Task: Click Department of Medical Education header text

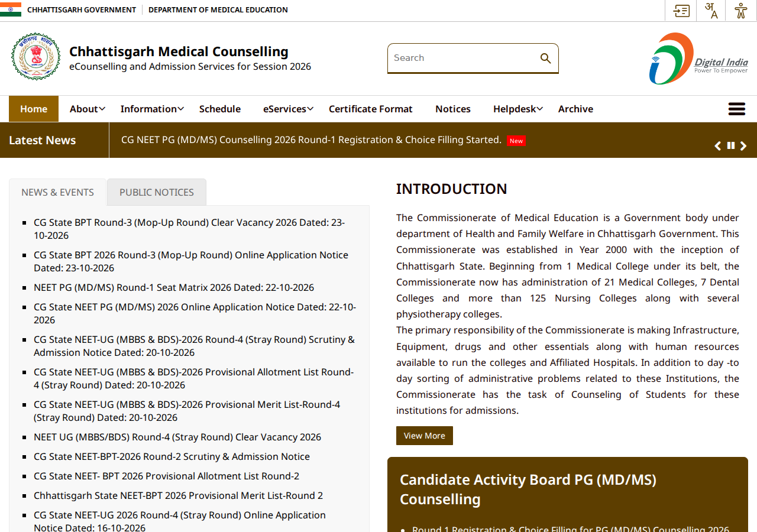Action: (x=218, y=10)
